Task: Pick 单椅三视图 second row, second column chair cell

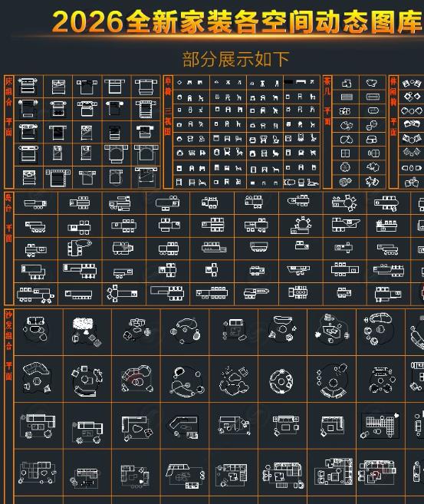Action: [228, 97]
